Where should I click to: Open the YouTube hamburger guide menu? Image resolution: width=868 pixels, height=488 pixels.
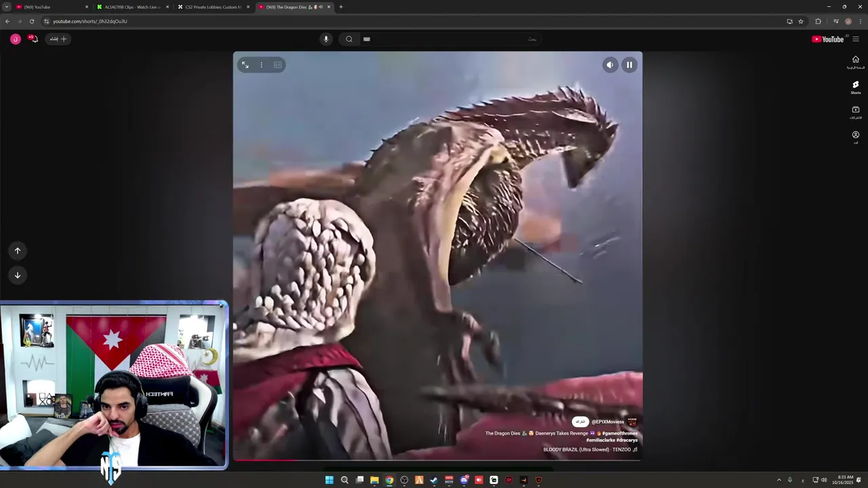click(856, 39)
